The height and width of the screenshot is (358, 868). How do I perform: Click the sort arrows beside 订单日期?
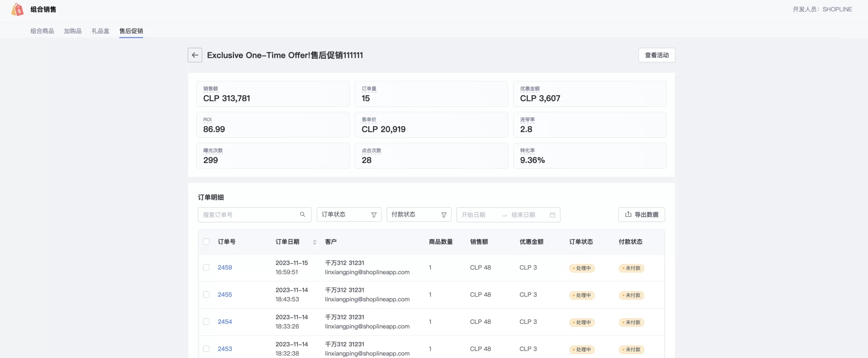click(314, 242)
